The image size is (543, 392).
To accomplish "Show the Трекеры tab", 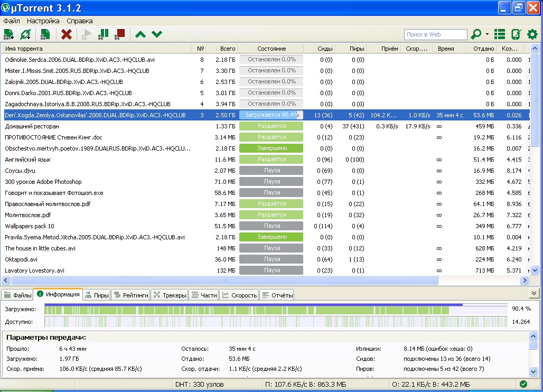I will click(170, 295).
